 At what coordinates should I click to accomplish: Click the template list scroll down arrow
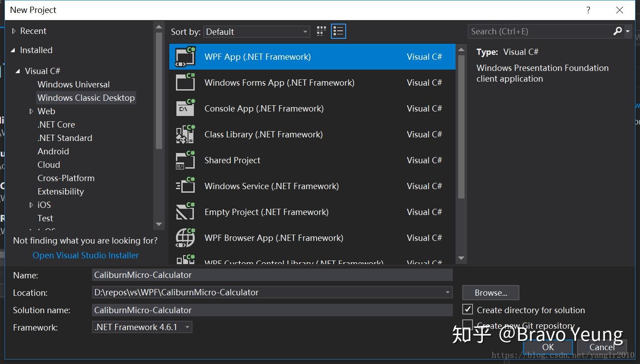pyautogui.click(x=461, y=258)
